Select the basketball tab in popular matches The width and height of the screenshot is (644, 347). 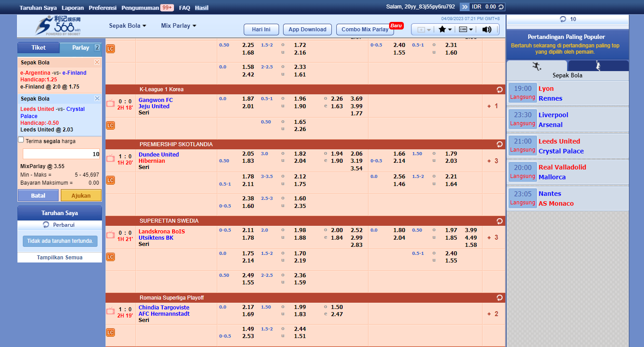[x=598, y=66]
